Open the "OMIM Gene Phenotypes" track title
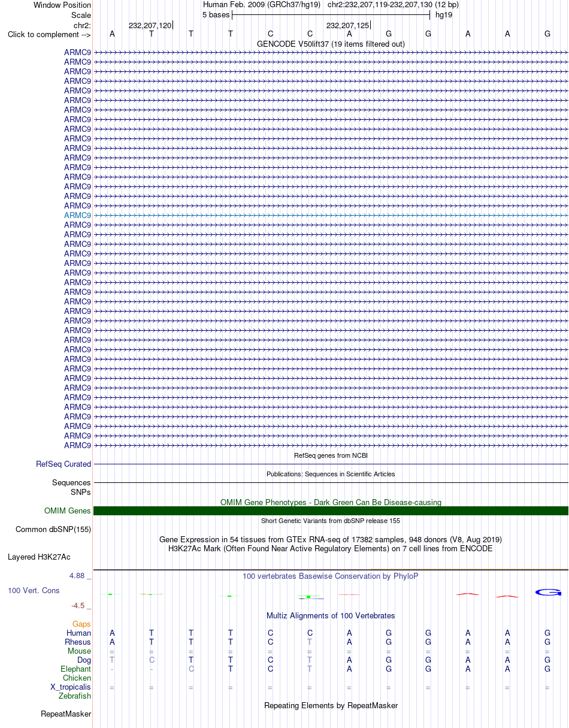 [x=331, y=502]
